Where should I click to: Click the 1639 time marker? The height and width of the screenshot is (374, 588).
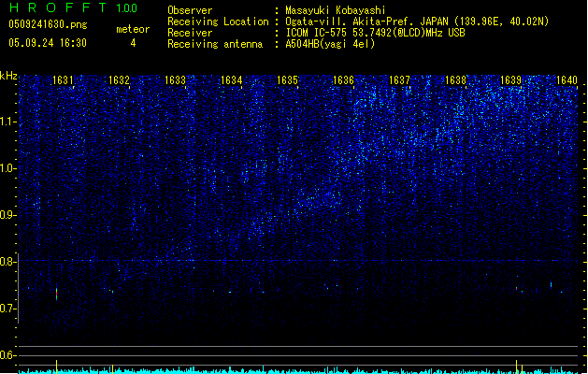[511, 80]
